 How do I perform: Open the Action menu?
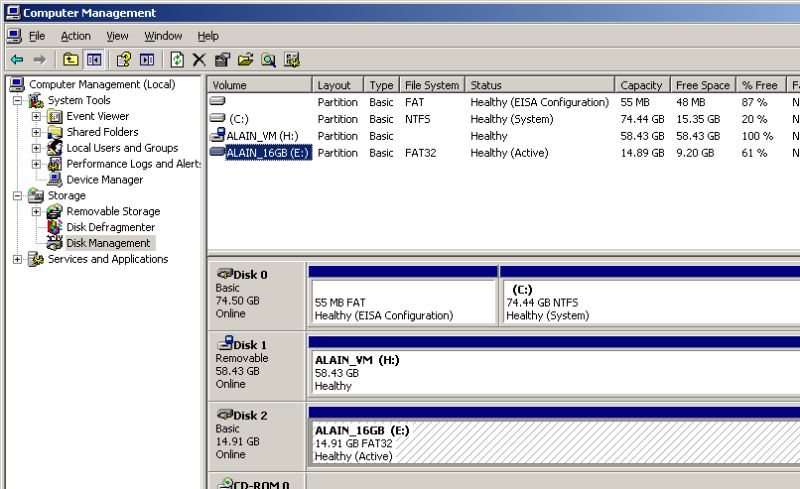pos(76,36)
